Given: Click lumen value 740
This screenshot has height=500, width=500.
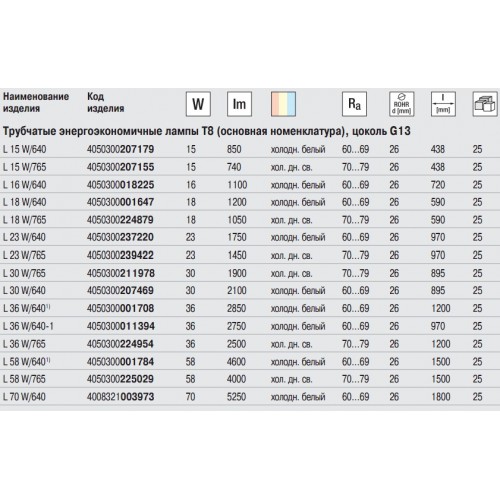Looking at the screenshot, I should [234, 167].
